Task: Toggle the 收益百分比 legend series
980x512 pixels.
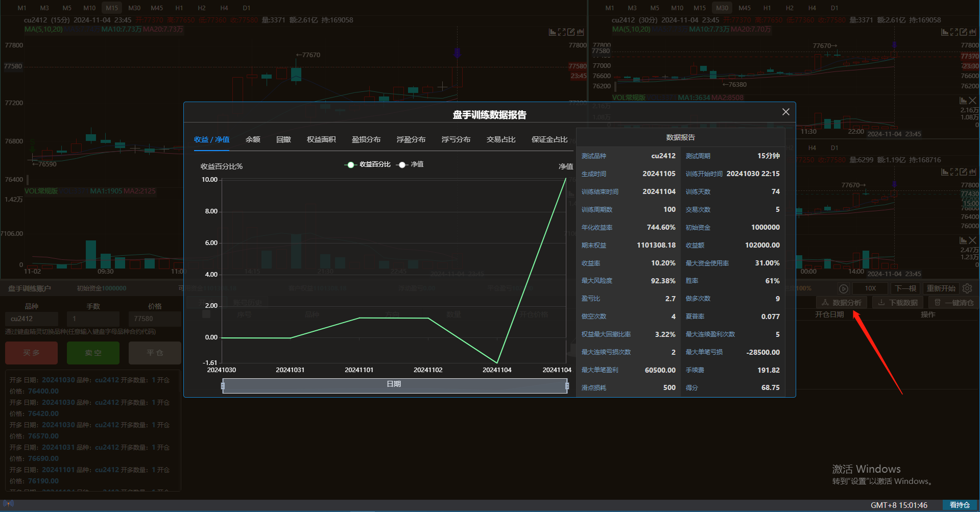Action: 367,164
